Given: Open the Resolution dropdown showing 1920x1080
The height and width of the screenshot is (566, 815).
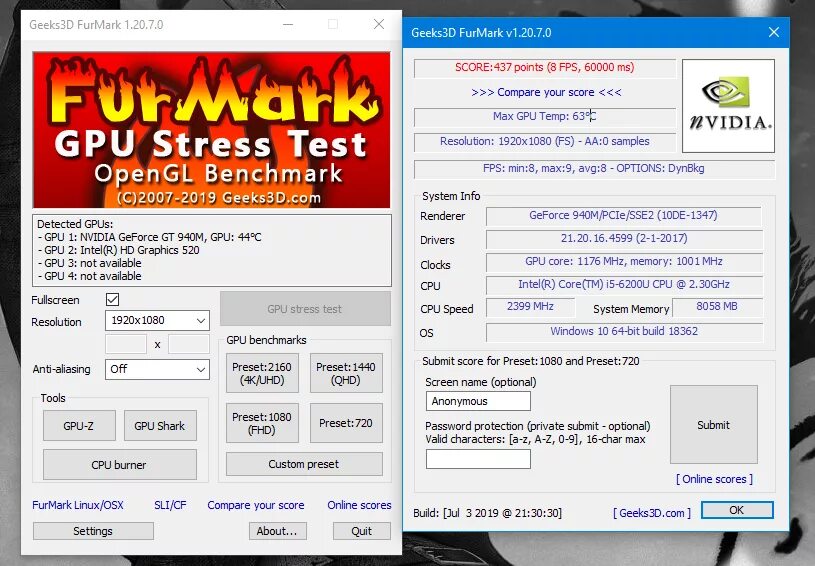Looking at the screenshot, I should coord(157,321).
